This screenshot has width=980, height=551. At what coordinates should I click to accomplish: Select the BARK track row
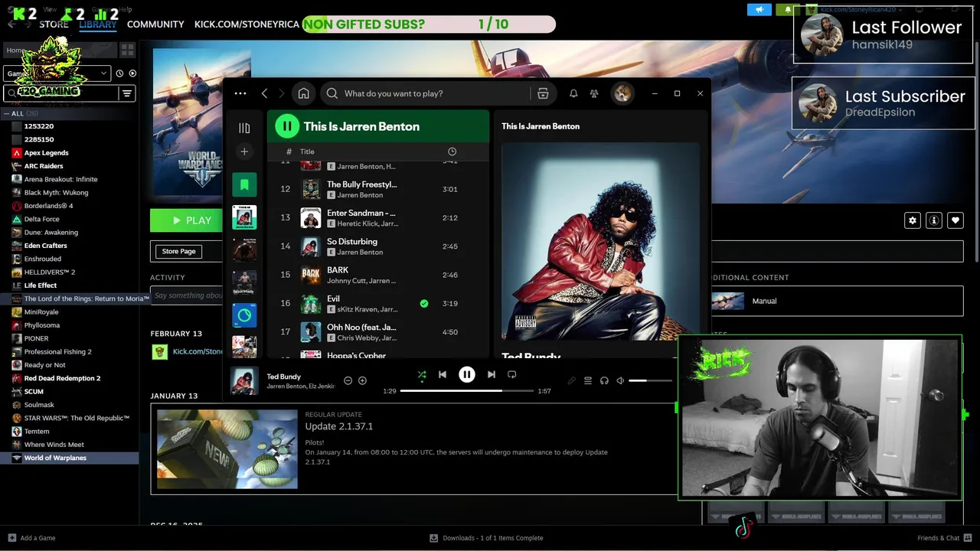tap(377, 275)
